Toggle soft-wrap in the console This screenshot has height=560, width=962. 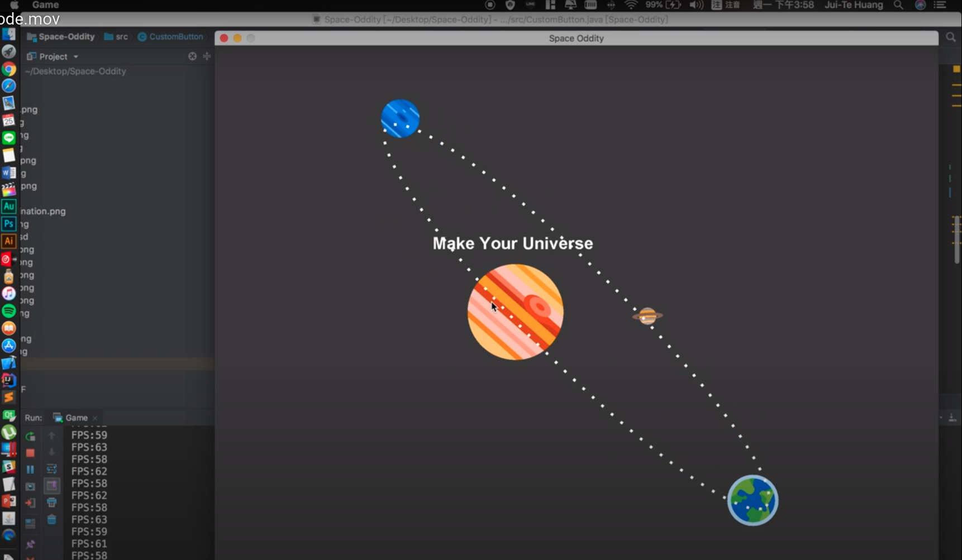point(51,469)
